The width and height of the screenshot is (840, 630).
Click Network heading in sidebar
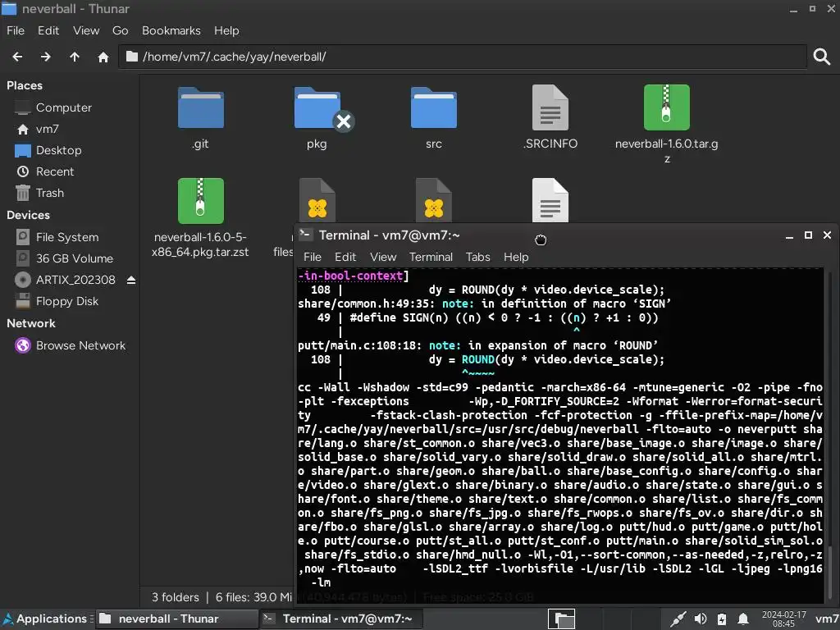pos(30,323)
